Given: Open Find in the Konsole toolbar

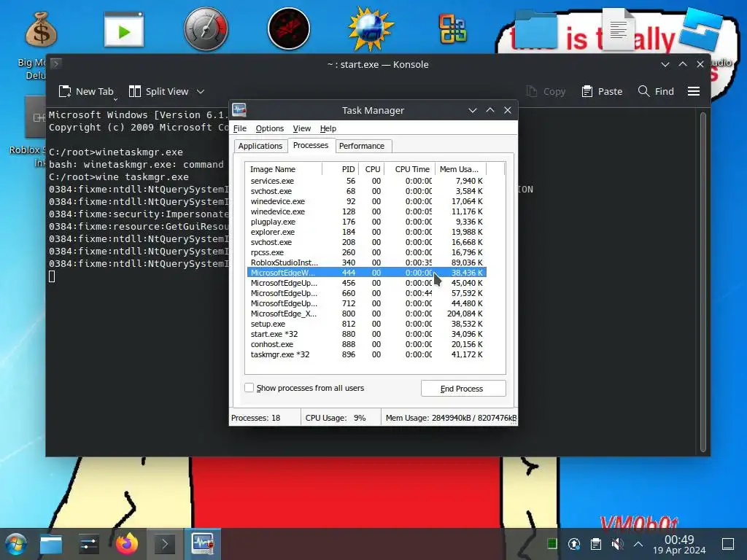Looking at the screenshot, I should (x=656, y=91).
